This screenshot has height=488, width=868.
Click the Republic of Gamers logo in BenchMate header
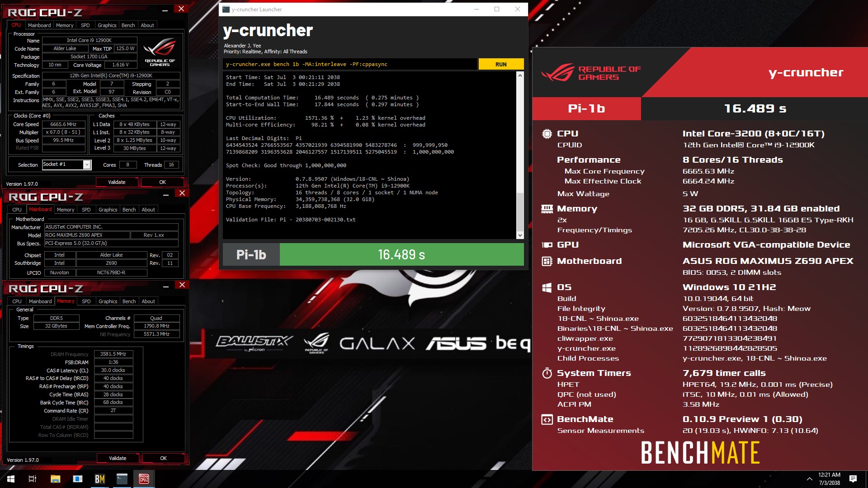click(590, 73)
